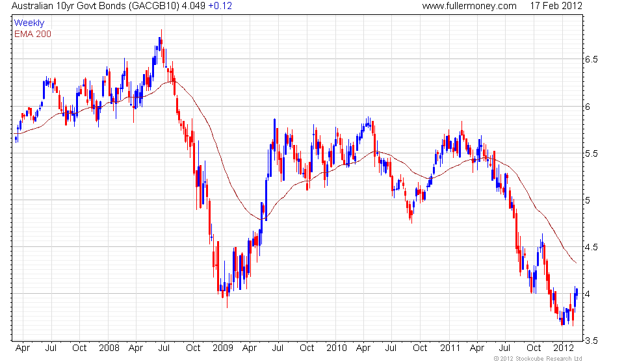This screenshot has height=364, width=637.
Task: Click the 2008 year marker on time axis
Action: click(x=109, y=348)
